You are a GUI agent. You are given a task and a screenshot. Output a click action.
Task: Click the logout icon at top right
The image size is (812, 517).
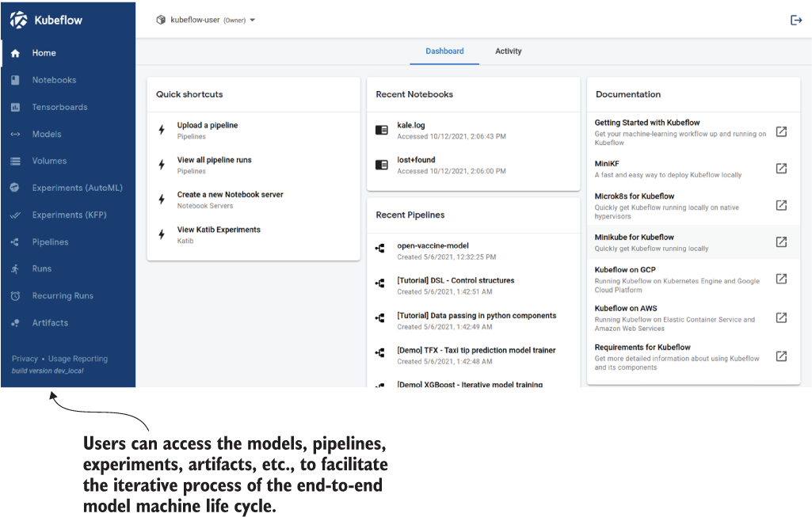click(x=796, y=20)
